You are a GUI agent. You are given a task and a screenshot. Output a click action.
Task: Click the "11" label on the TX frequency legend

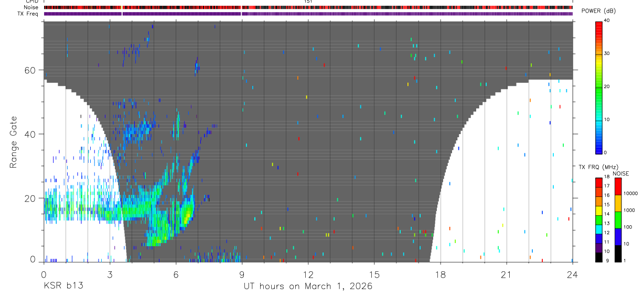[x=607, y=242]
